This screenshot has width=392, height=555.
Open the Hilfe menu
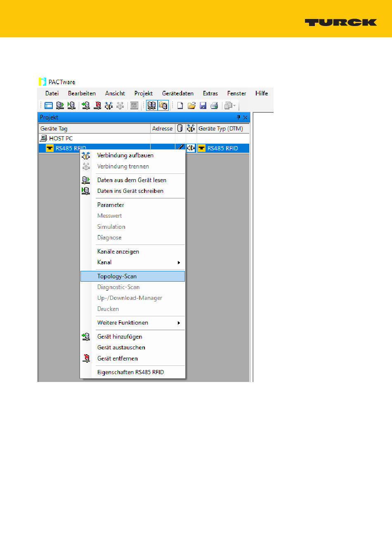(x=262, y=93)
